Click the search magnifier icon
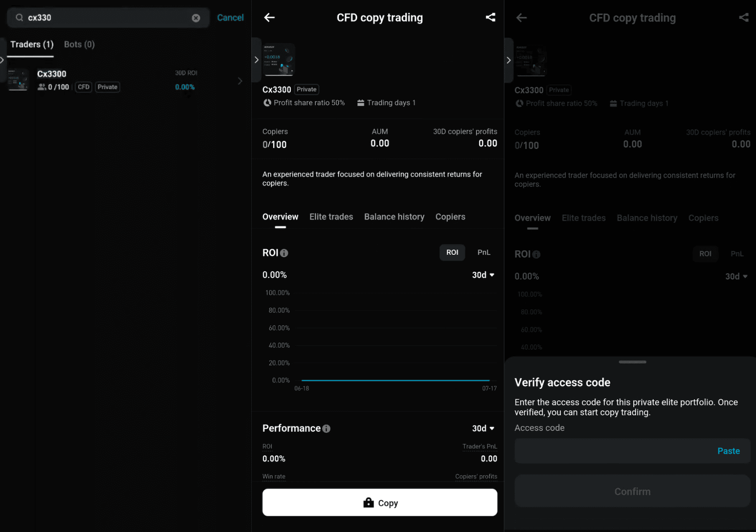This screenshot has width=756, height=532. click(19, 18)
